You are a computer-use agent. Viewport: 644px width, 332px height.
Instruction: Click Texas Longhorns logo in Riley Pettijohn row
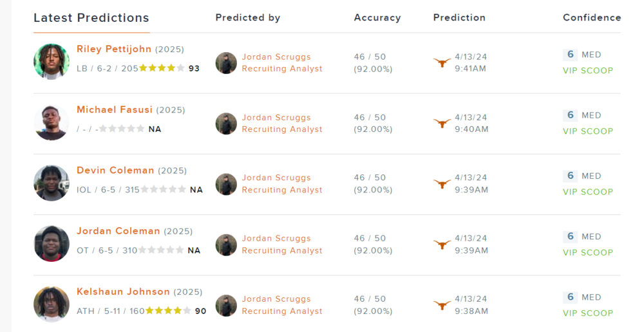(x=442, y=62)
